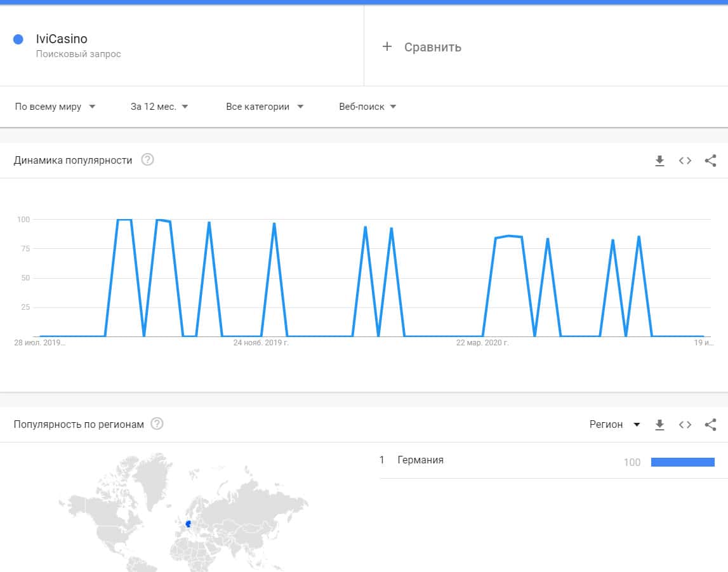Select Германия in the region list
The width and height of the screenshot is (728, 572).
420,460
